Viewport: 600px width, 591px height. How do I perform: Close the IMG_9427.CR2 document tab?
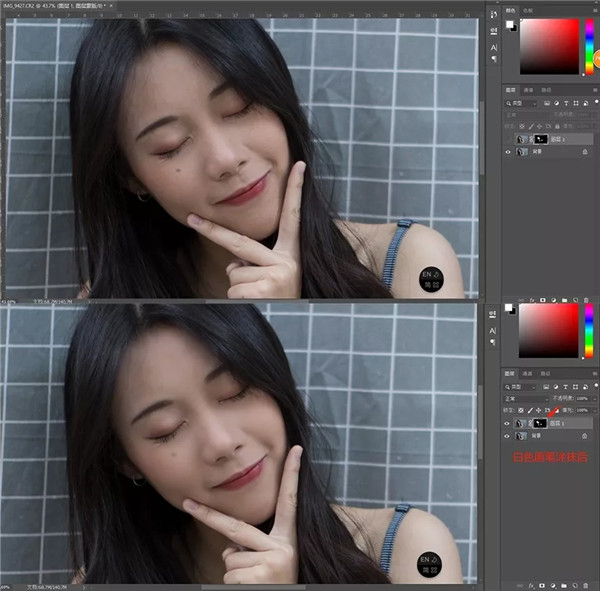point(111,6)
